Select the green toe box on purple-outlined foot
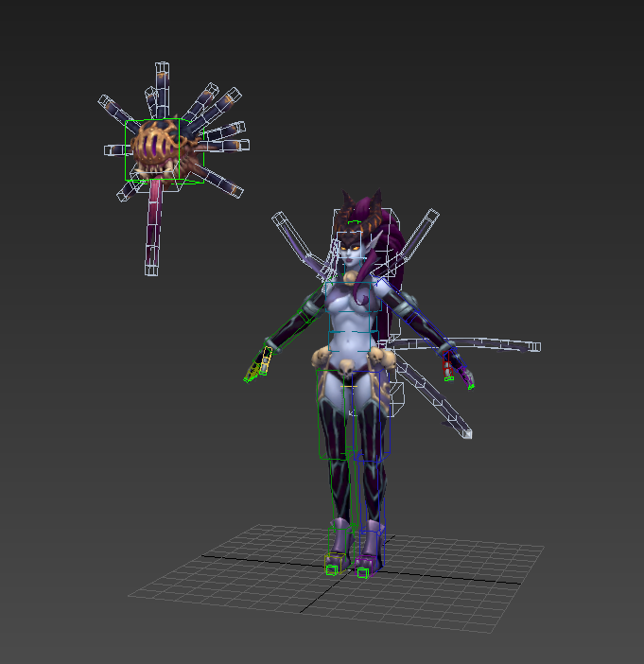644x664 pixels. (362, 573)
